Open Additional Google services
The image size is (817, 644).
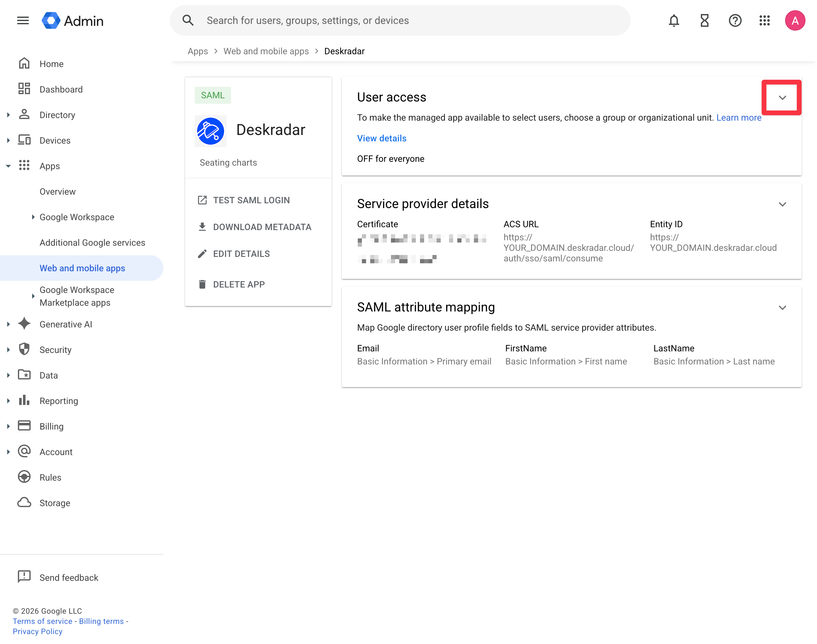click(x=92, y=243)
